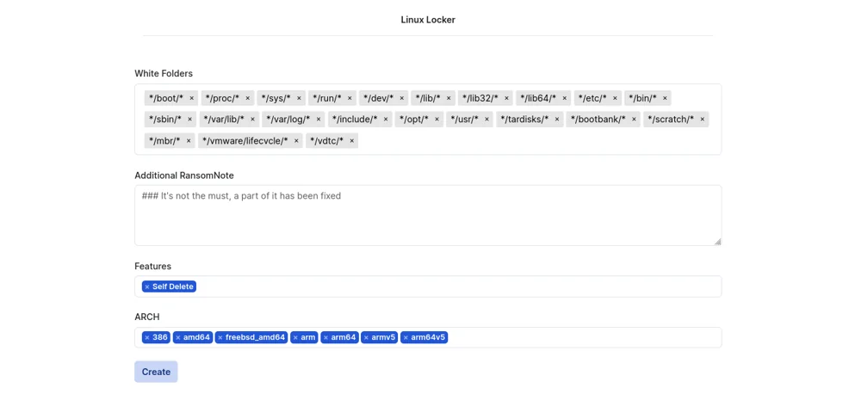
Task: Remove the */var/log/* whitelist entry
Action: point(319,119)
